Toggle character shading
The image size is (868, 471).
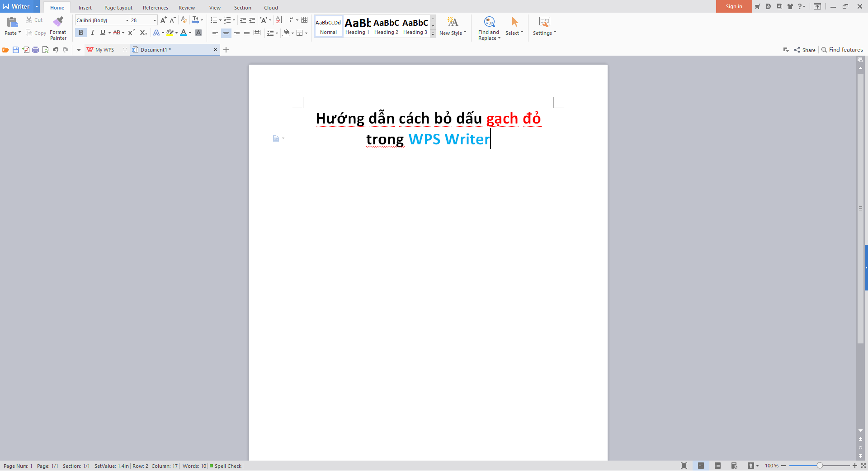pyautogui.click(x=198, y=33)
